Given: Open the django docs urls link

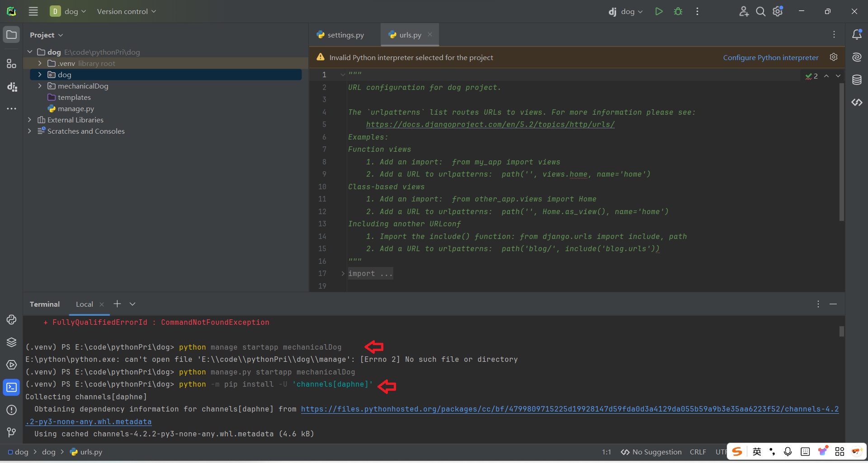Looking at the screenshot, I should [490, 124].
